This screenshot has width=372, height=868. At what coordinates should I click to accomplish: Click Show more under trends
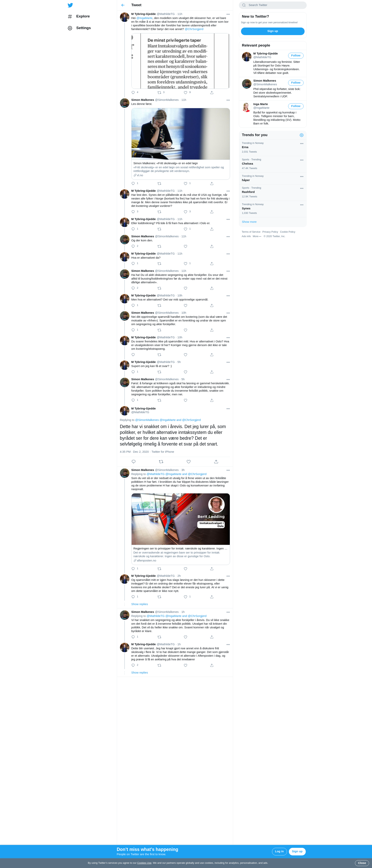click(x=249, y=222)
